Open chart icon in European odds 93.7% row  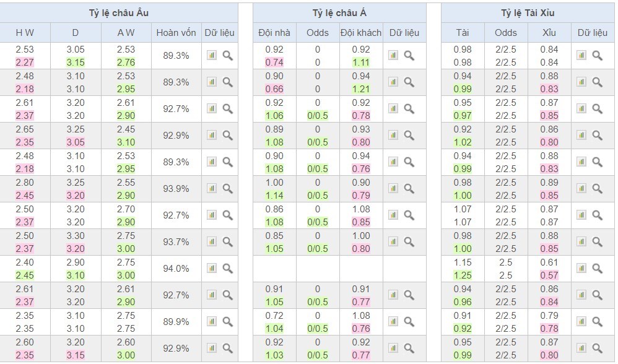pos(212,241)
